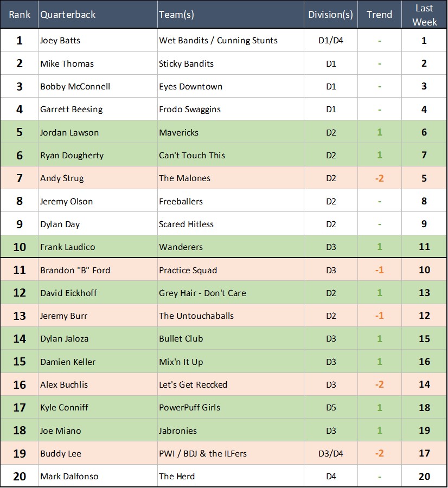Screen dimensions: 448x488
Task: Select the Joey Batts quarterback cell
Action: [60, 41]
